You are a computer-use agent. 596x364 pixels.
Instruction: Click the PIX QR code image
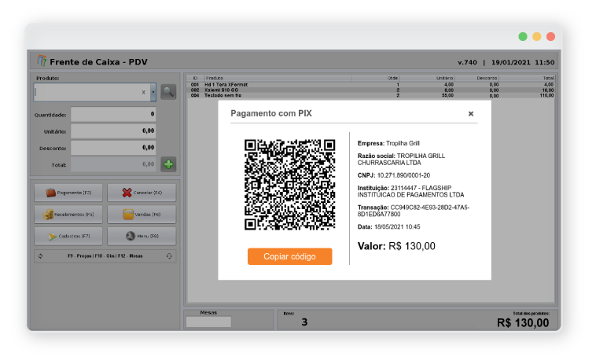[x=289, y=185]
